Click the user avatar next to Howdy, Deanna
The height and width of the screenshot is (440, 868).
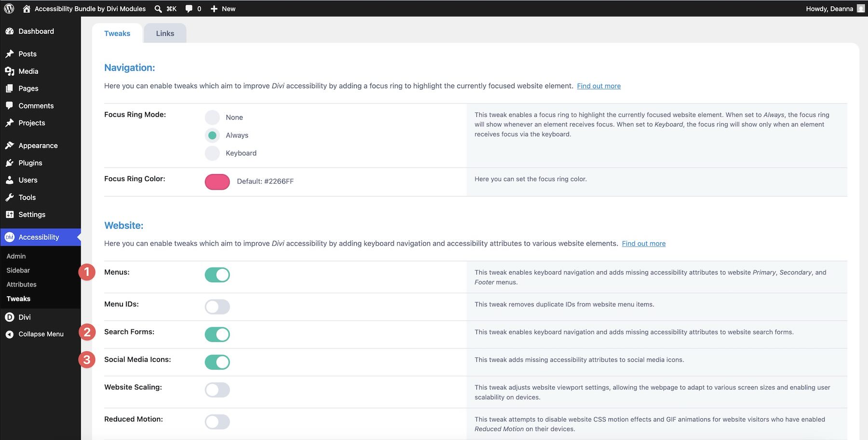[861, 9]
